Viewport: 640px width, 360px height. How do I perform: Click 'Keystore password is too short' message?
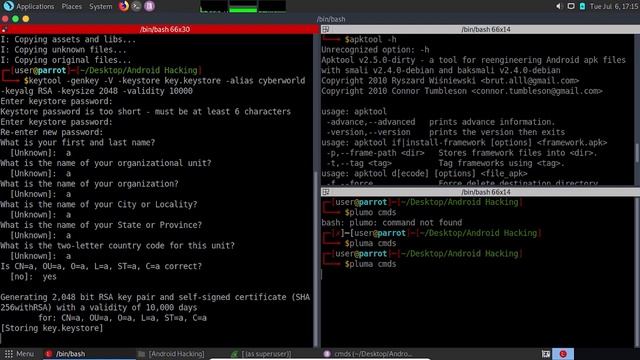[146, 112]
